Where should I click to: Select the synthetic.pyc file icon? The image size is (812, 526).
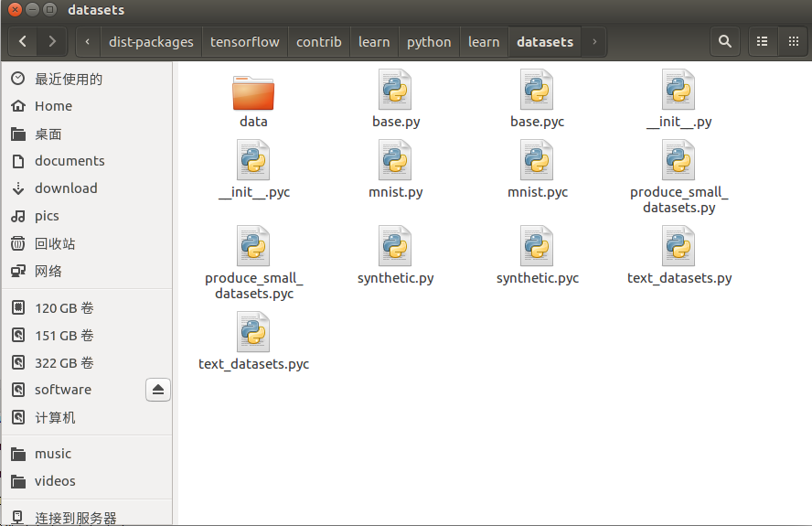pos(537,246)
